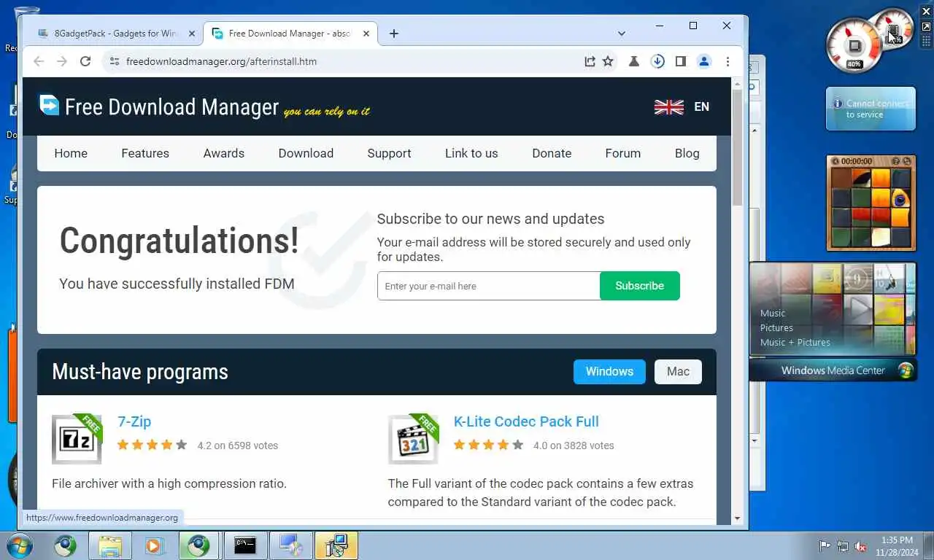Reload the Free Download Manager page

(85, 61)
